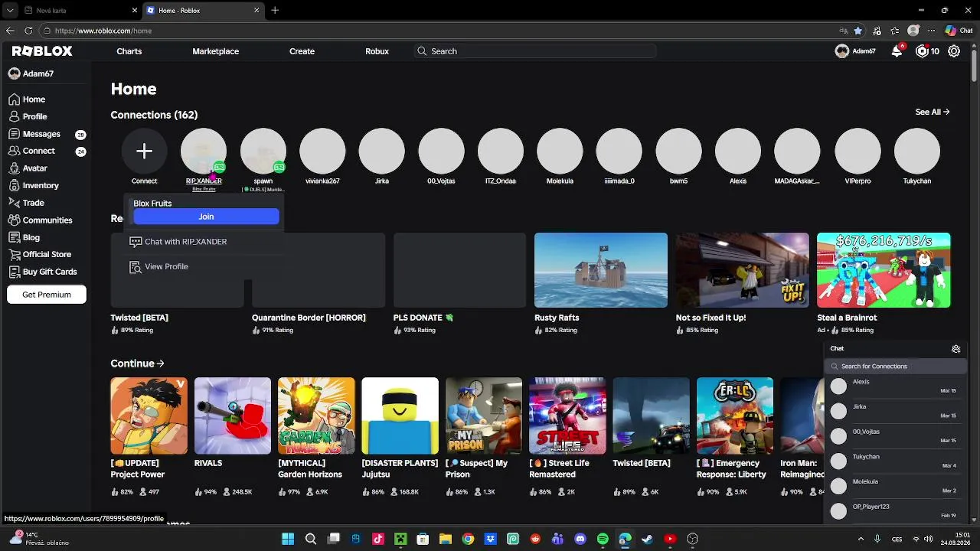The width and height of the screenshot is (980, 551).
Task: Open Steal a Brainrot ad thumbnail
Action: (884, 270)
